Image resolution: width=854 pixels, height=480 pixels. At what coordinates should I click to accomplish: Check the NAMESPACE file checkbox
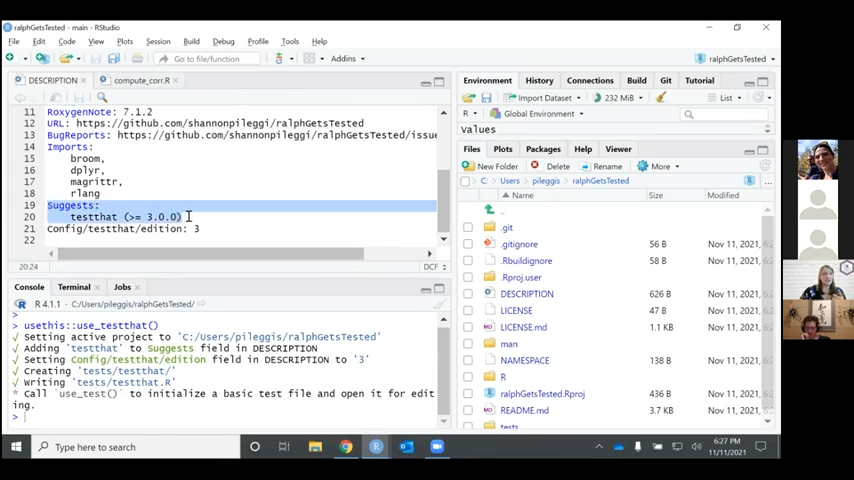tap(468, 360)
